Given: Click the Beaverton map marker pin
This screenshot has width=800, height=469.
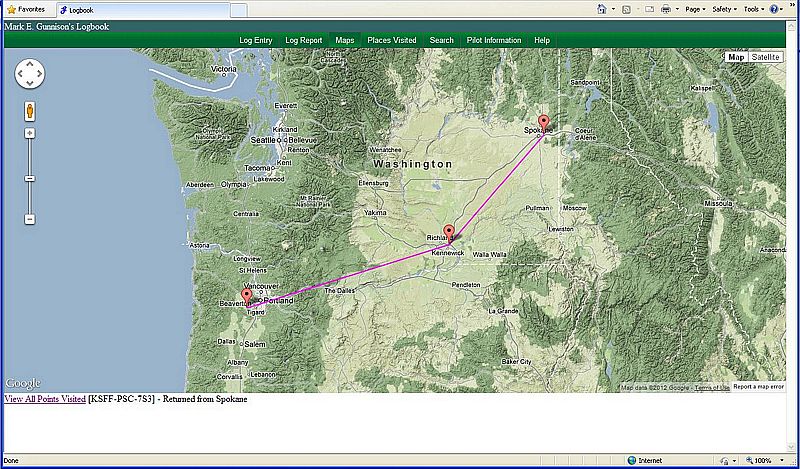Looking at the screenshot, I should tap(247, 296).
